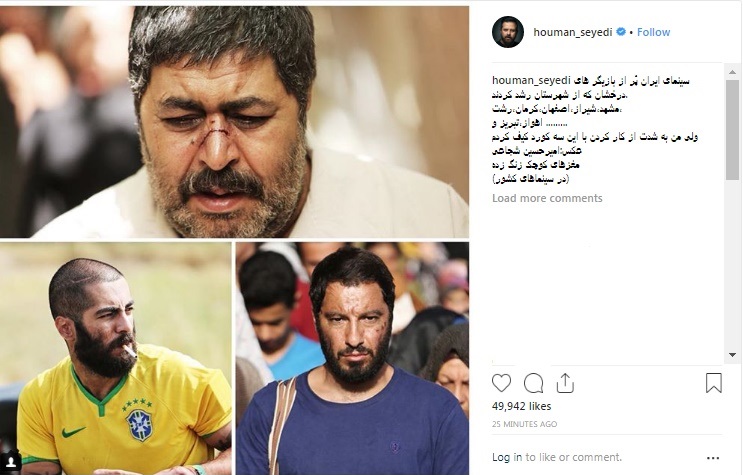743x475 pixels.
Task: Click the Log in link
Action: pyautogui.click(x=507, y=457)
